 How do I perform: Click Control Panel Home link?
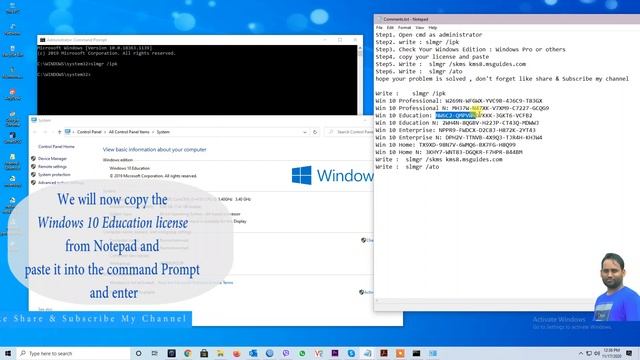pyautogui.click(x=56, y=147)
